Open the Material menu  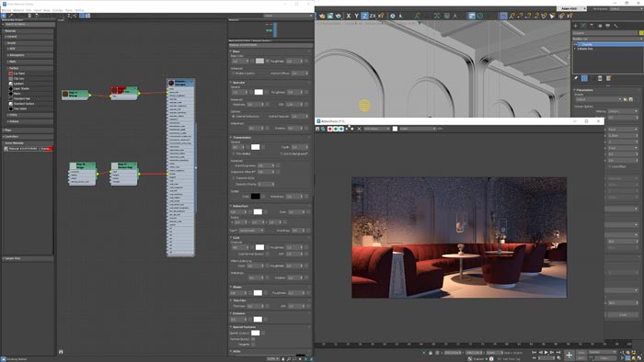[18, 10]
